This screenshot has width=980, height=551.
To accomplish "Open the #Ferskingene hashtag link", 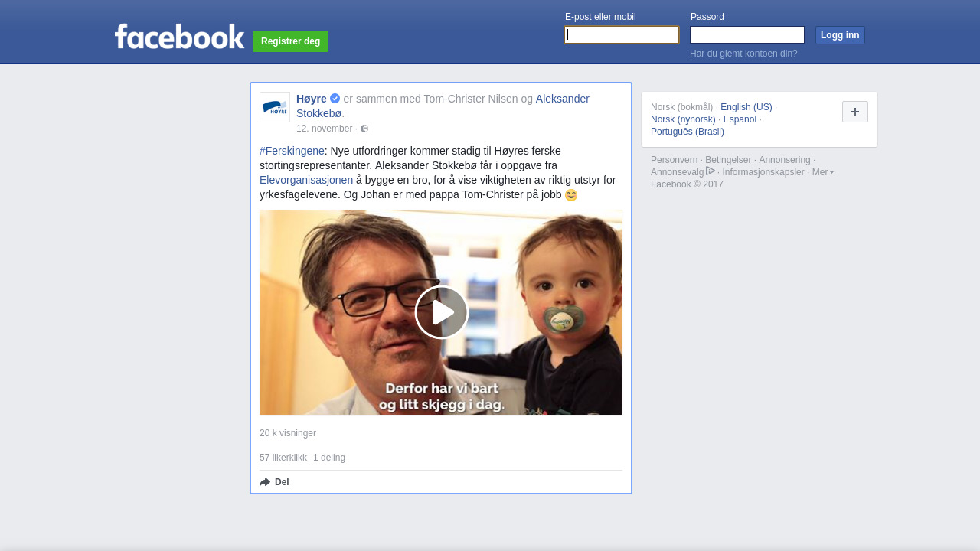I will [292, 151].
